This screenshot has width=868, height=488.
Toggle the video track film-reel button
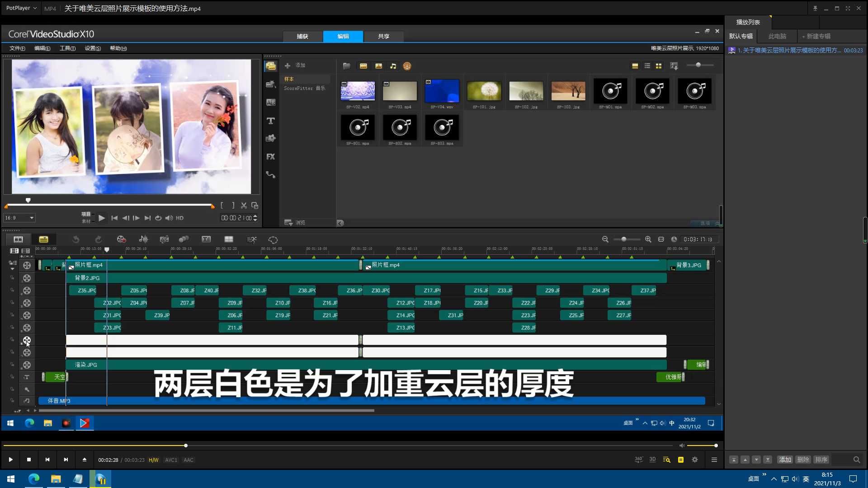click(x=27, y=265)
